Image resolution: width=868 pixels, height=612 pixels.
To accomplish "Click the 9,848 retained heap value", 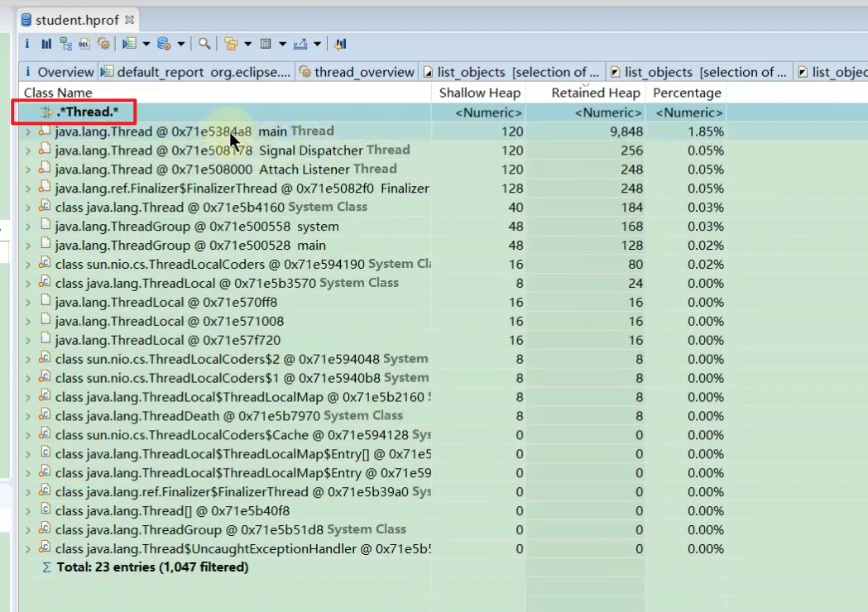I will [x=626, y=131].
